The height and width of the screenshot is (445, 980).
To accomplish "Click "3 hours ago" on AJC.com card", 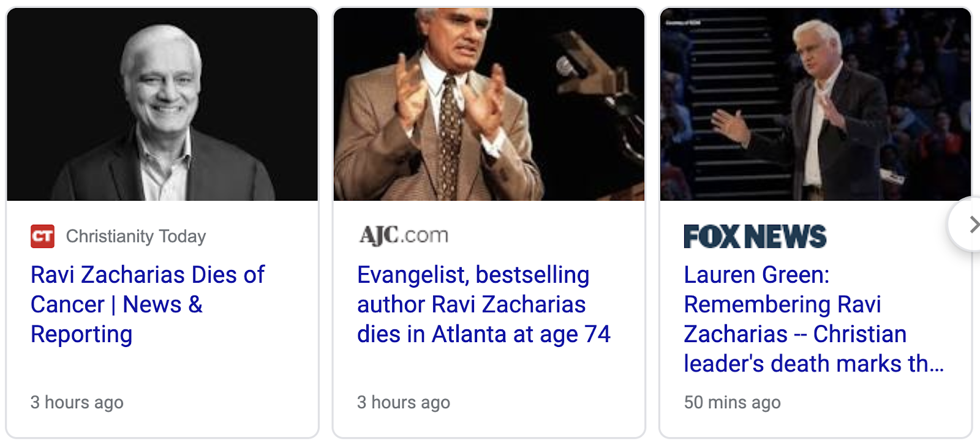I will [x=404, y=402].
